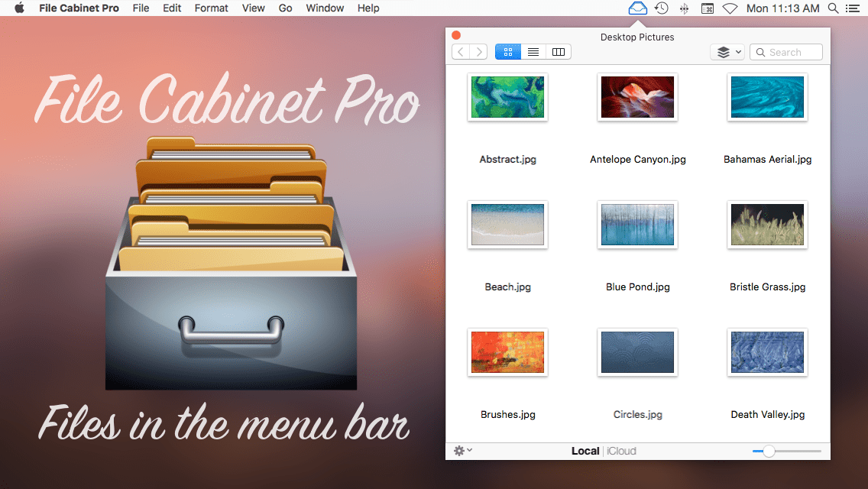Open the Time Machine menu
Viewport: 868px width, 489px height.
tap(662, 8)
